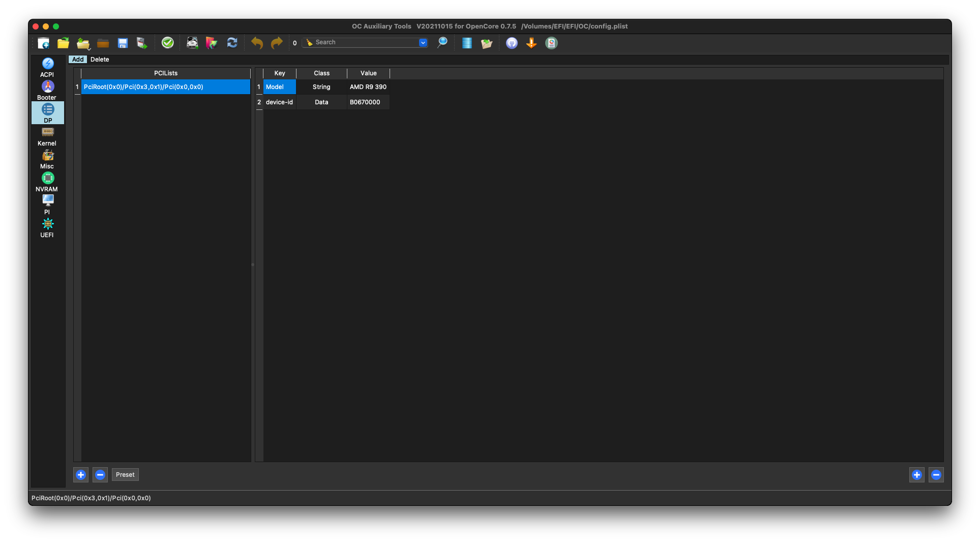Switch to the Kernel section
The image size is (980, 543).
[x=47, y=136]
